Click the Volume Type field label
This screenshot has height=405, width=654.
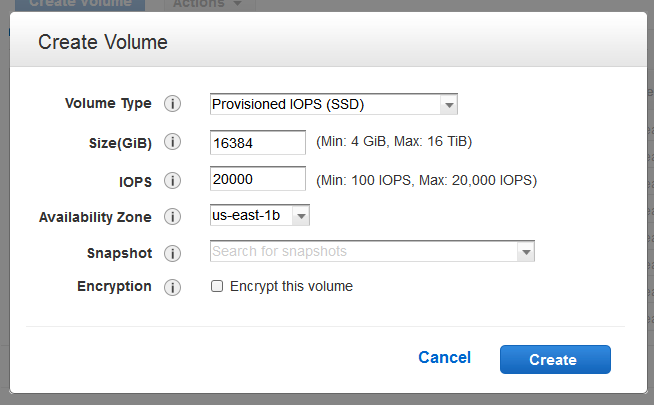tap(108, 103)
